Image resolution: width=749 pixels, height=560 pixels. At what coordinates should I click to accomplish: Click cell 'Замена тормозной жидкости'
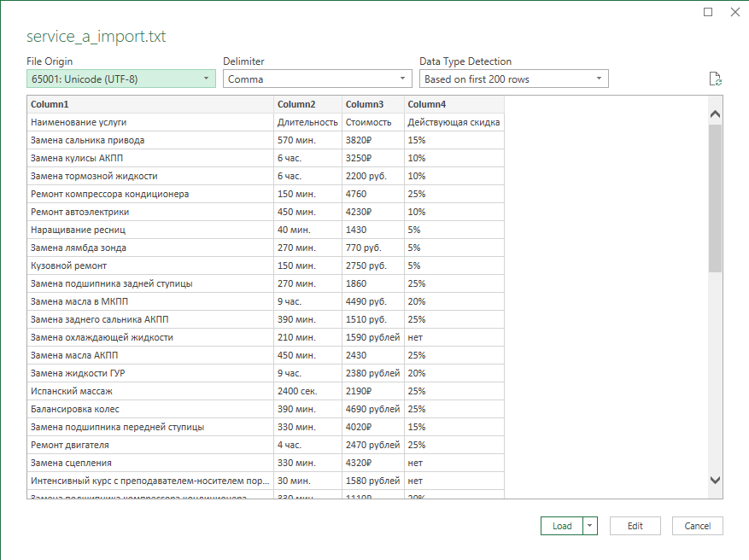pos(150,176)
